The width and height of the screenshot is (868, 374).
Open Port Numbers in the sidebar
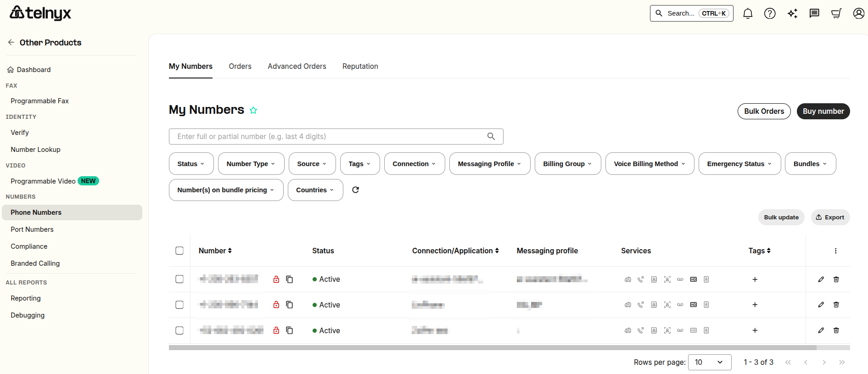[32, 229]
